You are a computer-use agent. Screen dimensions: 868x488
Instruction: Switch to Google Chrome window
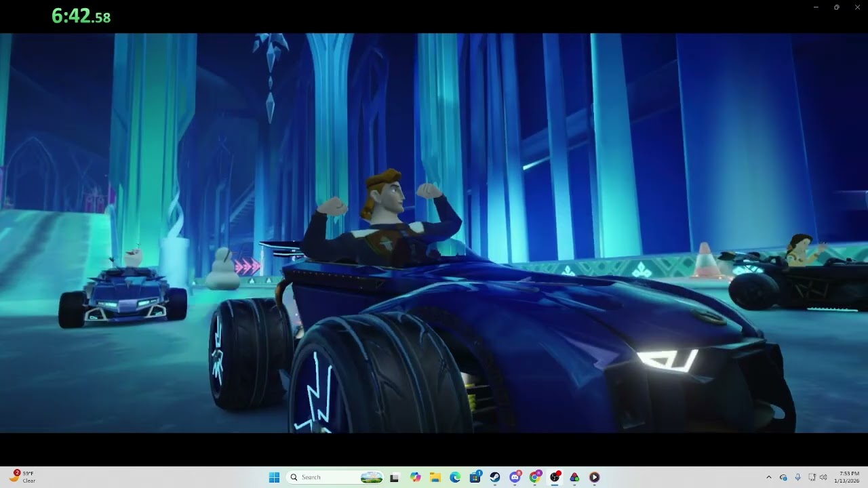(535, 477)
